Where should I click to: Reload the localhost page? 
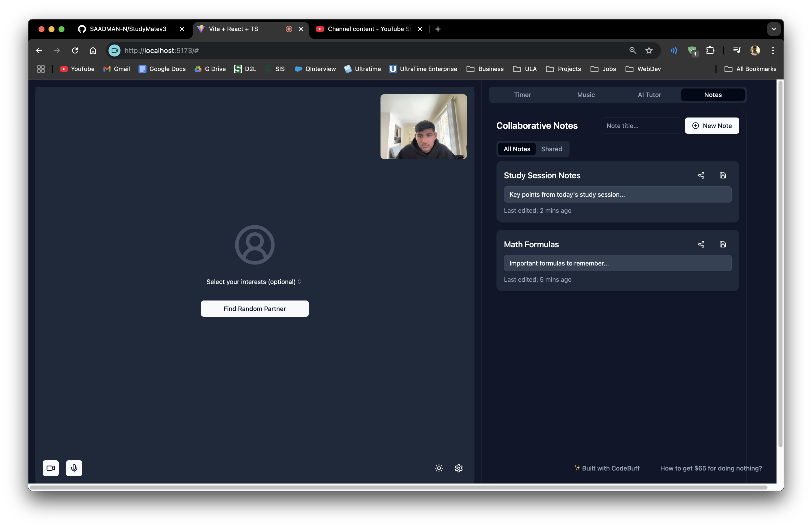click(x=75, y=50)
